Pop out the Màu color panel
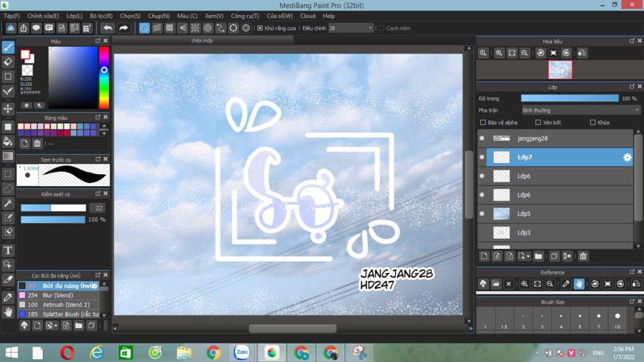This screenshot has width=644, height=362. coord(97,41)
